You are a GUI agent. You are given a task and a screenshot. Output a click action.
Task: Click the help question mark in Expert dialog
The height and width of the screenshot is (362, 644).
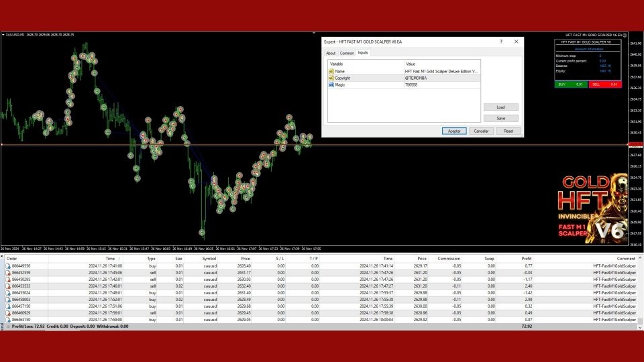tap(500, 42)
